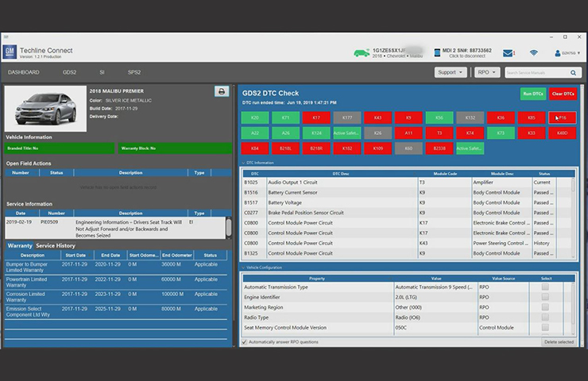The width and height of the screenshot is (588, 381).
Task: Select the green K56 module button
Action: click(439, 117)
